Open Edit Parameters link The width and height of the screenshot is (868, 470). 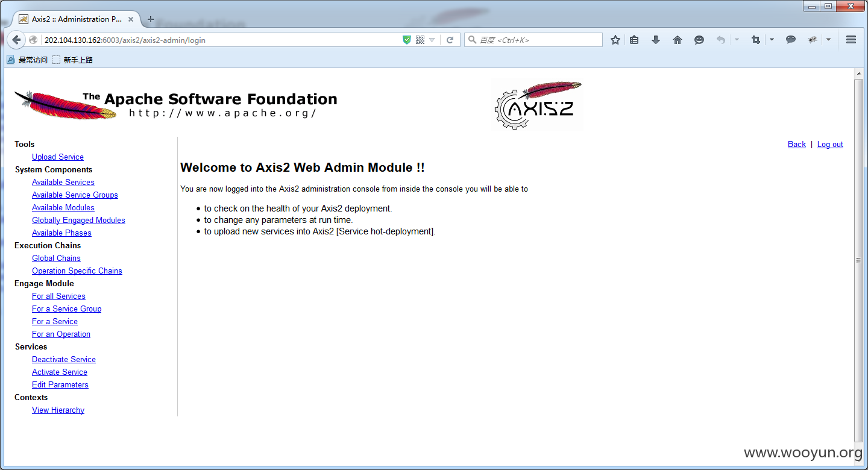coord(60,384)
